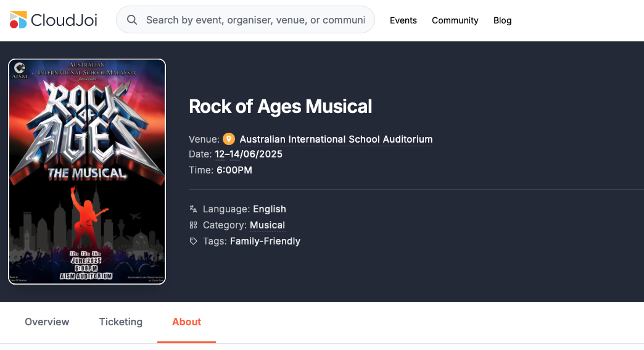The height and width of the screenshot is (350, 644).
Task: Open the Blog navigation link
Action: [x=502, y=20]
